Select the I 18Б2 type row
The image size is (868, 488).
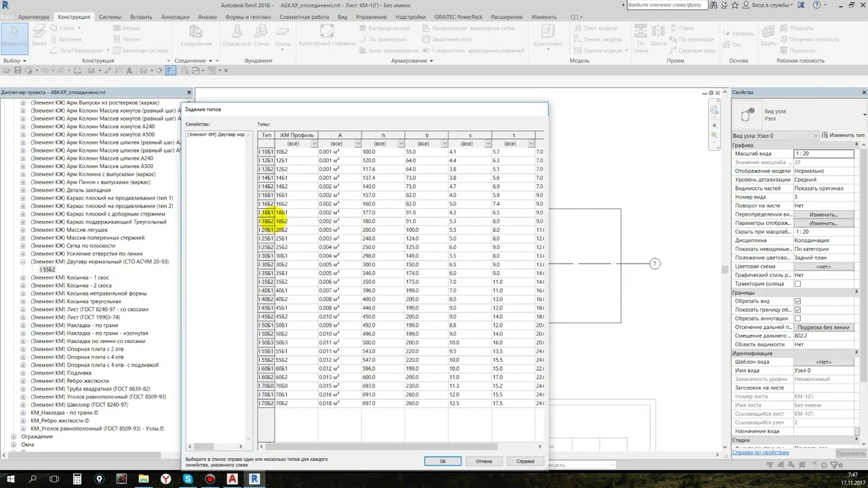(x=401, y=221)
